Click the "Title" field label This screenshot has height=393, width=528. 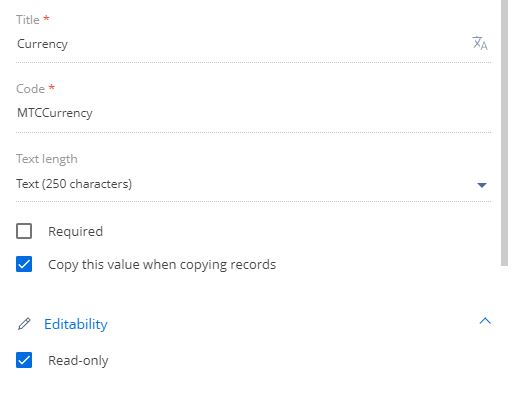28,20
